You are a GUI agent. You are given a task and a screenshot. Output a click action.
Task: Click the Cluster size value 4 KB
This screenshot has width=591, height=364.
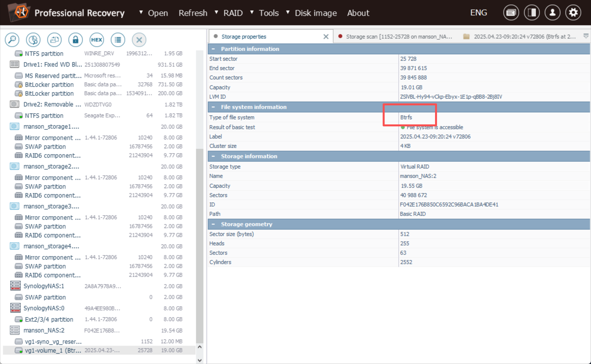[405, 146]
